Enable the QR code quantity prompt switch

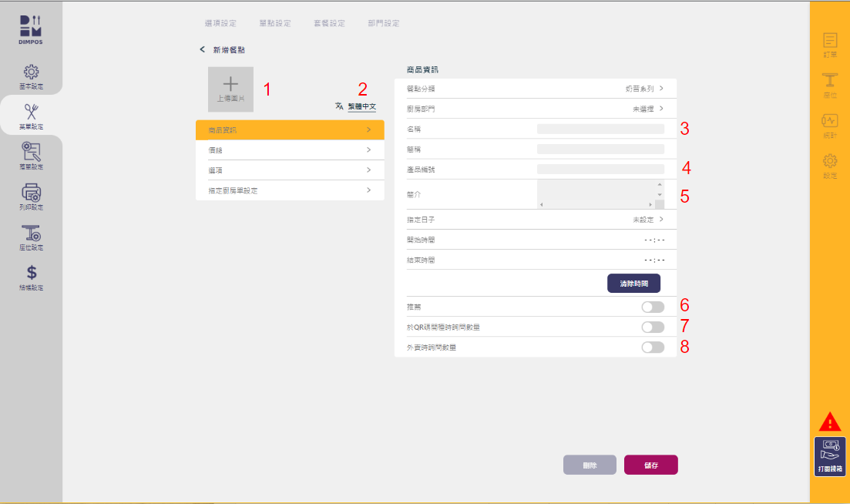652,327
